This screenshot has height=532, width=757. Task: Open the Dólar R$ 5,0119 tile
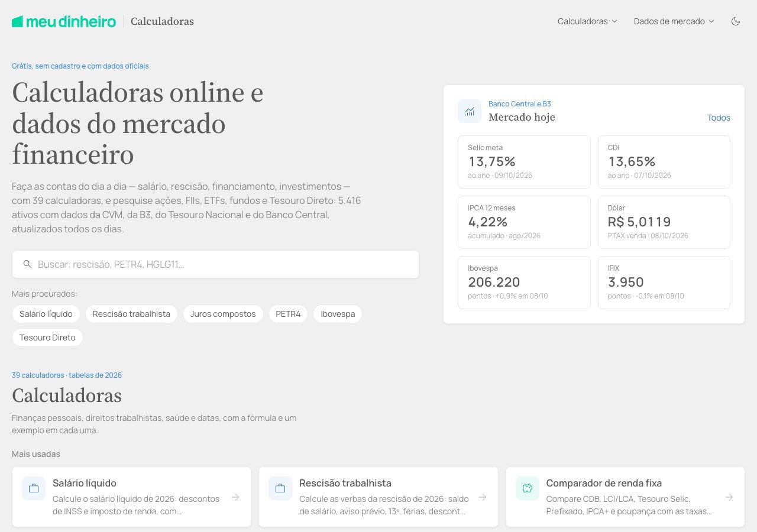click(x=664, y=222)
